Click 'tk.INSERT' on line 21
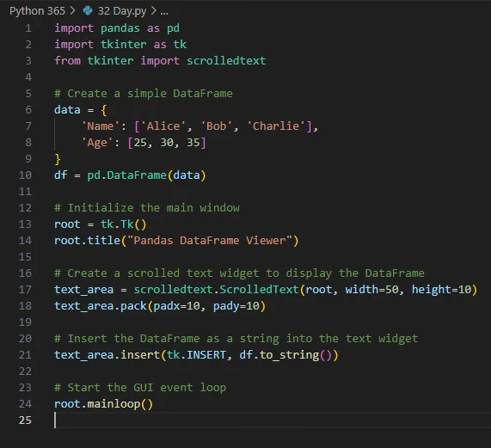The width and height of the screenshot is (491, 448). click(196, 355)
